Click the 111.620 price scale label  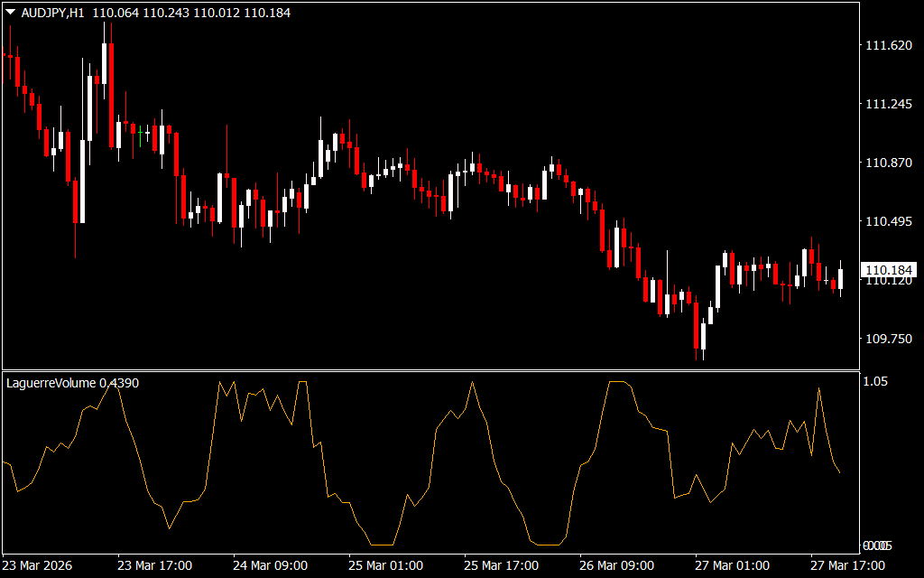pos(889,46)
